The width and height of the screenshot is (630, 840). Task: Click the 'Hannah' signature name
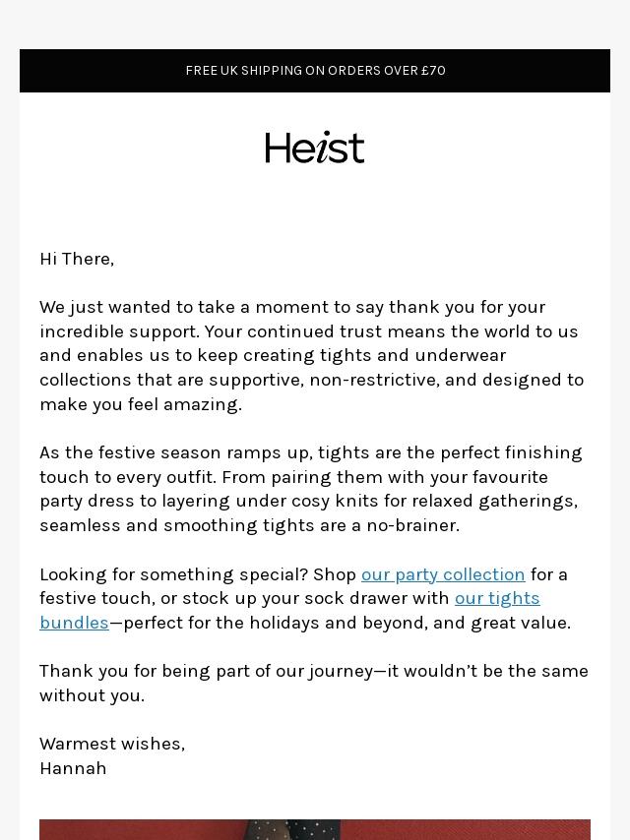(73, 768)
